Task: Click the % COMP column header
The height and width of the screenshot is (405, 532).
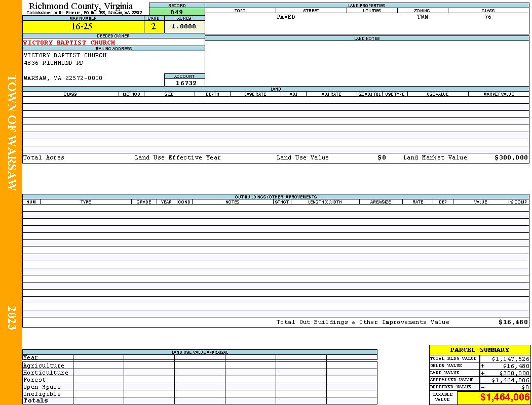Action: tap(519, 201)
